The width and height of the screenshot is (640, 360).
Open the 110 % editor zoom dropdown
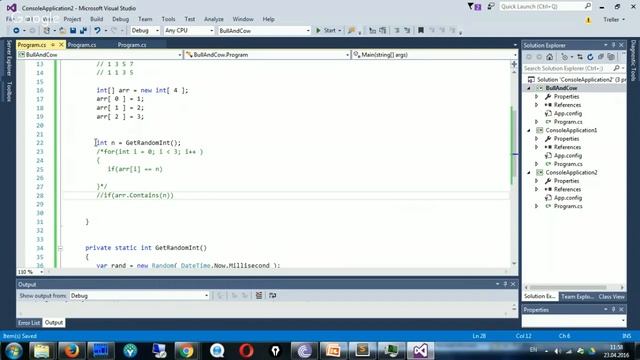[31, 272]
